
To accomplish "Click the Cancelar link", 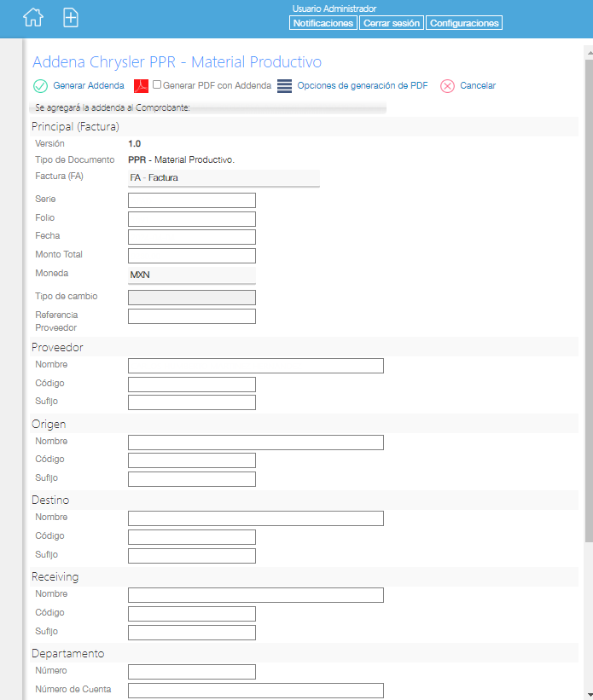I will [478, 85].
